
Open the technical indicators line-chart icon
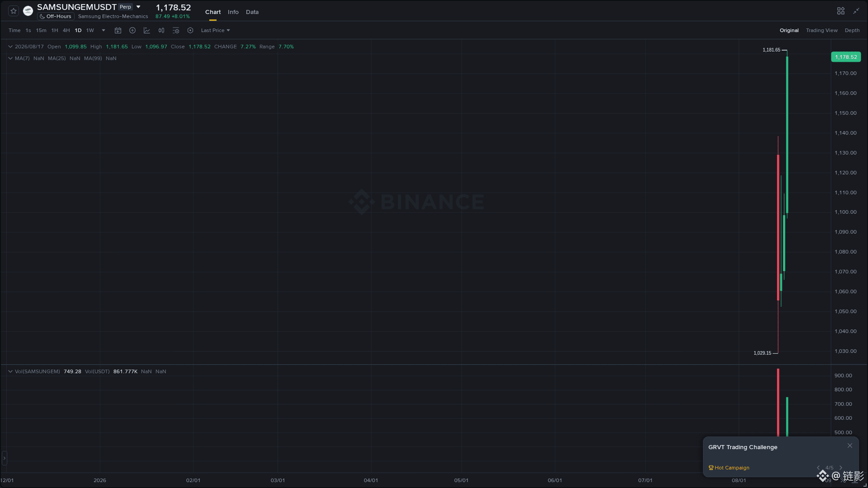pyautogui.click(x=147, y=30)
